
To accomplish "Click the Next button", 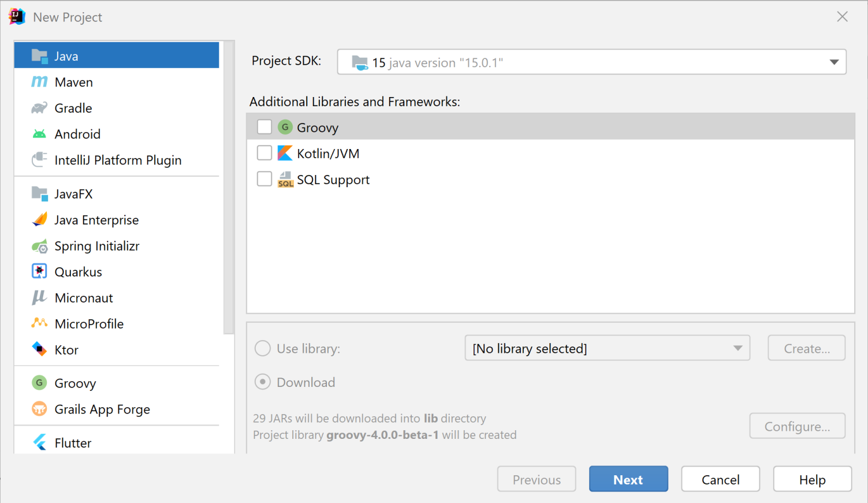I will point(628,479).
